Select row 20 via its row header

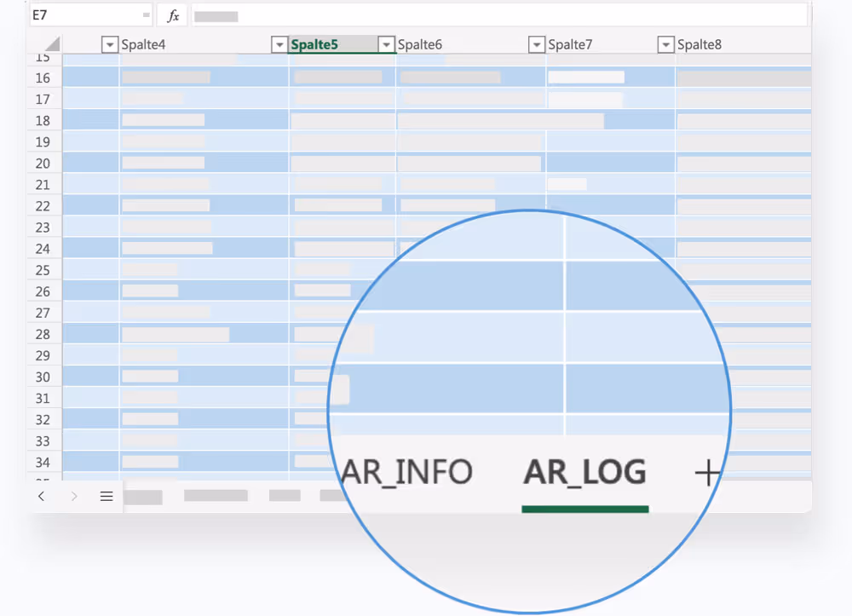pyautogui.click(x=43, y=163)
